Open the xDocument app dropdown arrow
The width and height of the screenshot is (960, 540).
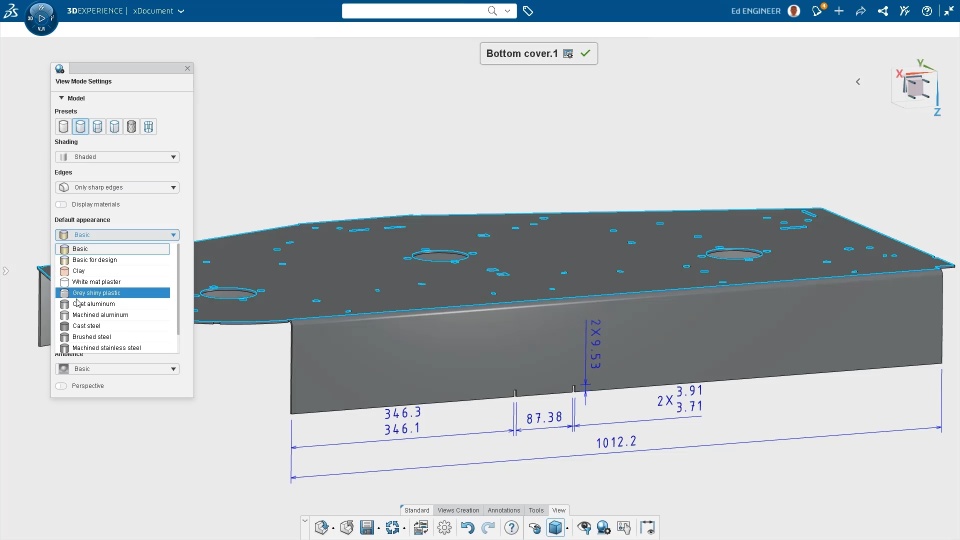(181, 11)
